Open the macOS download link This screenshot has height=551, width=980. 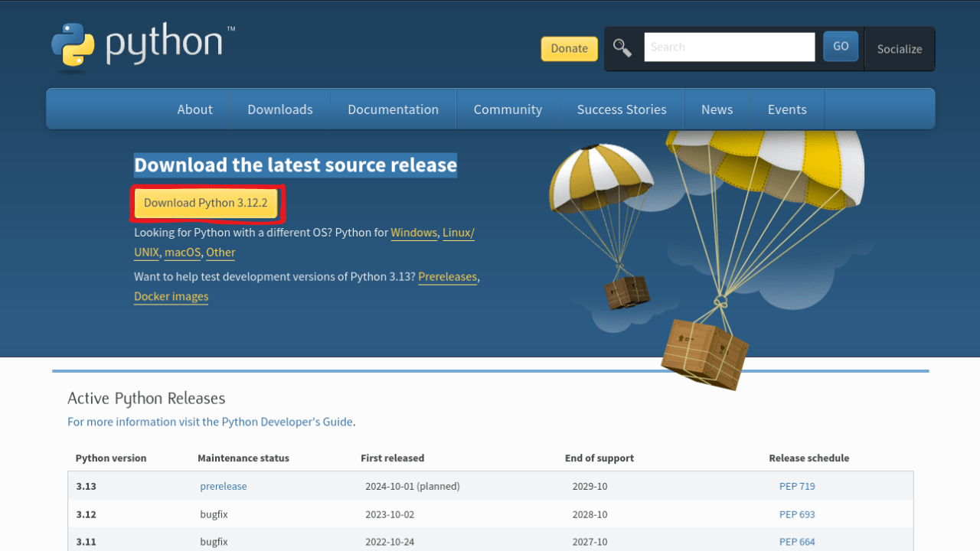182,253
